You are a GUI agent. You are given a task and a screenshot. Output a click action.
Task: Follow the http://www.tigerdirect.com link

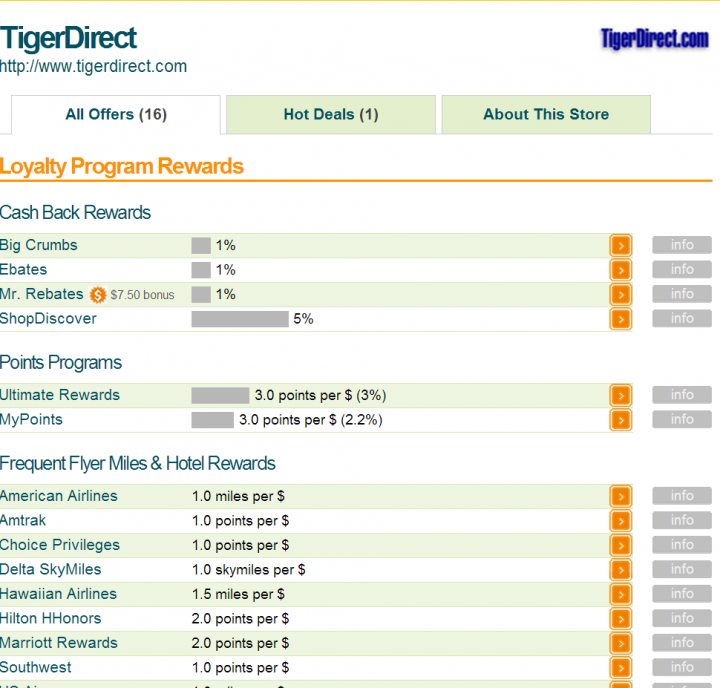(93, 67)
